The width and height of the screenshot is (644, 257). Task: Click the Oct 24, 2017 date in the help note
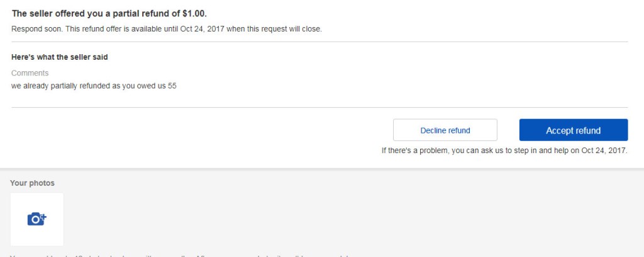pos(604,151)
